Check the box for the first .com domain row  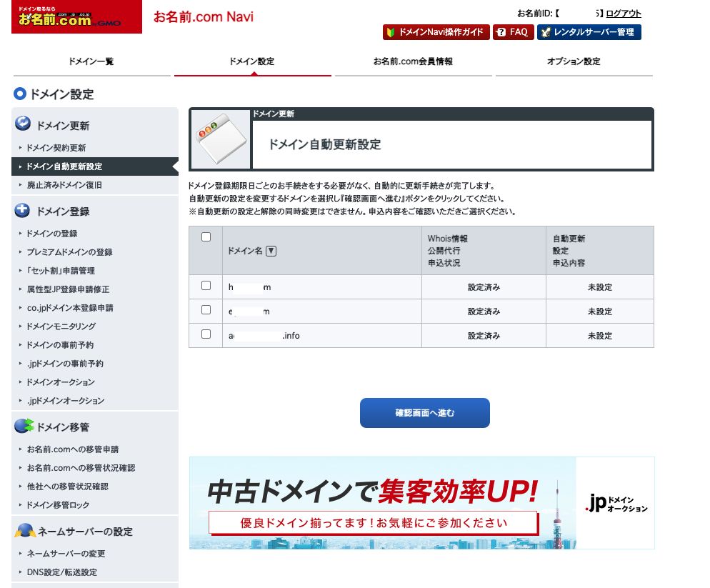206,285
